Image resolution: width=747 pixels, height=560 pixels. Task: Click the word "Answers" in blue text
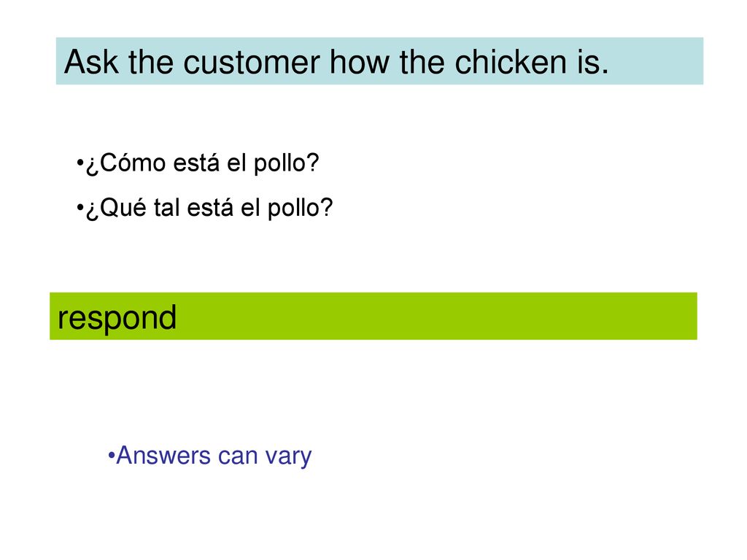point(163,455)
